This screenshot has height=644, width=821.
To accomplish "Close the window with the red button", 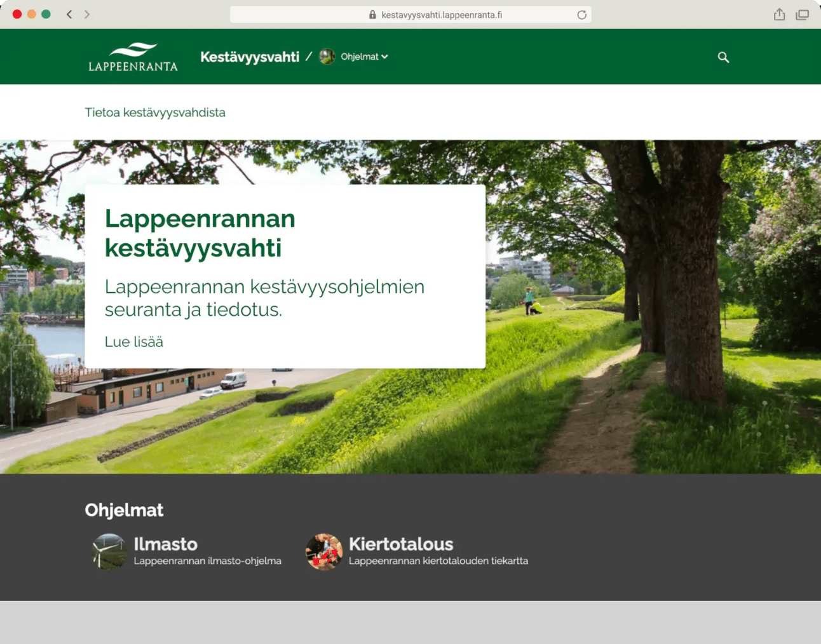I will click(x=17, y=14).
